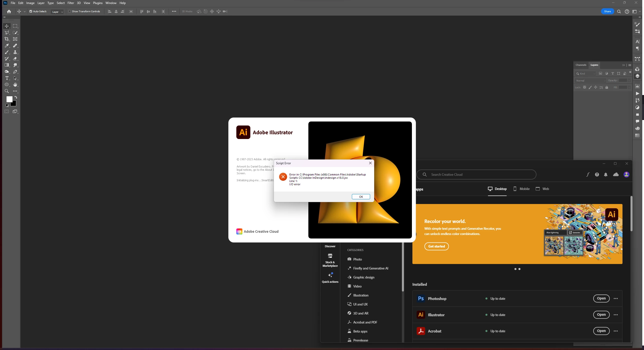The width and height of the screenshot is (644, 350).
Task: Select the Clone Stamp tool
Action: click(15, 52)
